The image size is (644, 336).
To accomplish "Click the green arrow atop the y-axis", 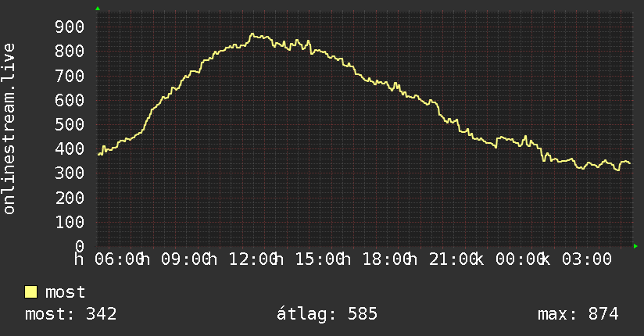I will (x=98, y=9).
